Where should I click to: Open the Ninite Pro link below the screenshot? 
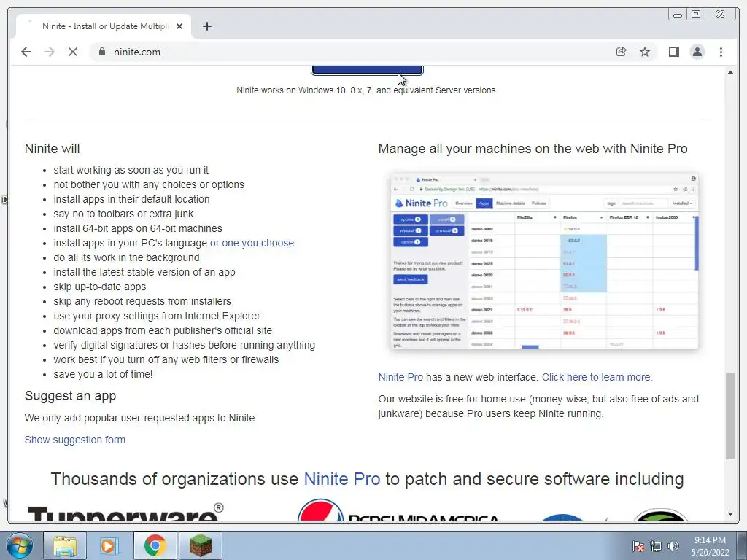[400, 377]
